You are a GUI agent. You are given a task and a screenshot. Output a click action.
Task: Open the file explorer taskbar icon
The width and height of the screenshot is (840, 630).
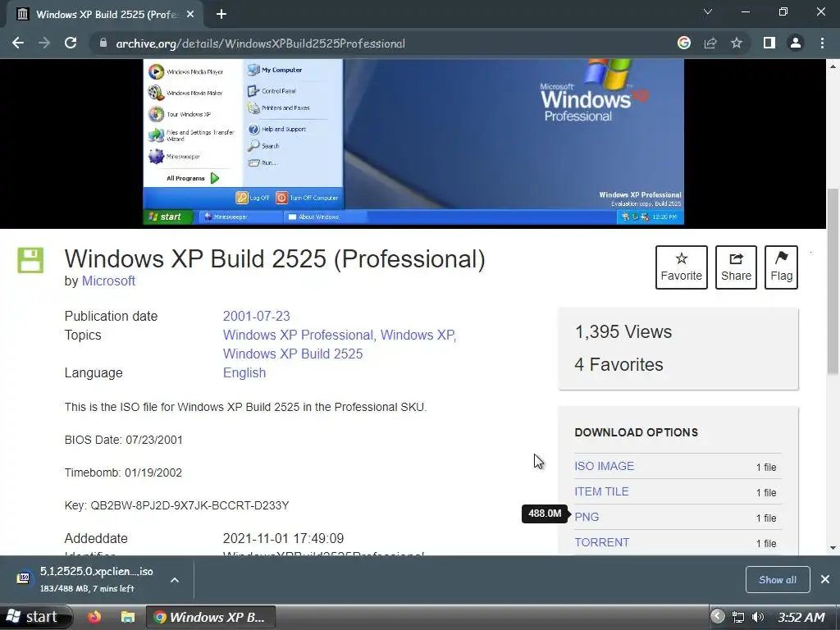tap(127, 617)
